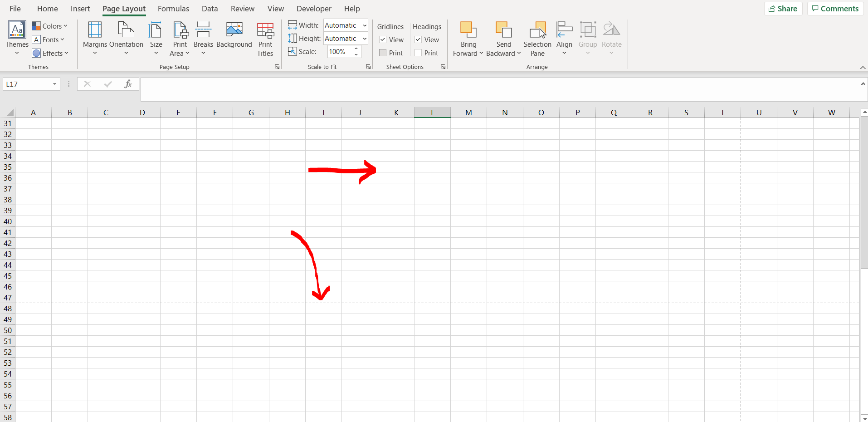Switch to the Formulas tab
Screen dimensions: 868x422
pyautogui.click(x=173, y=8)
